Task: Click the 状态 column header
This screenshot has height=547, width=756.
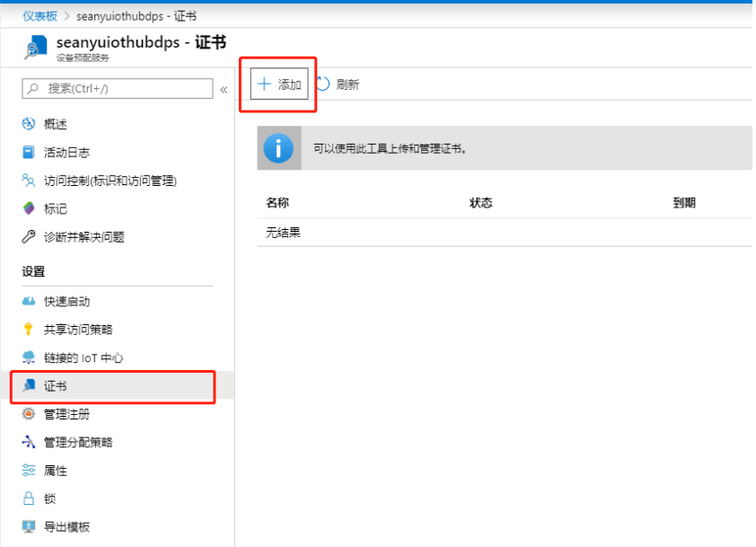Action: (481, 203)
